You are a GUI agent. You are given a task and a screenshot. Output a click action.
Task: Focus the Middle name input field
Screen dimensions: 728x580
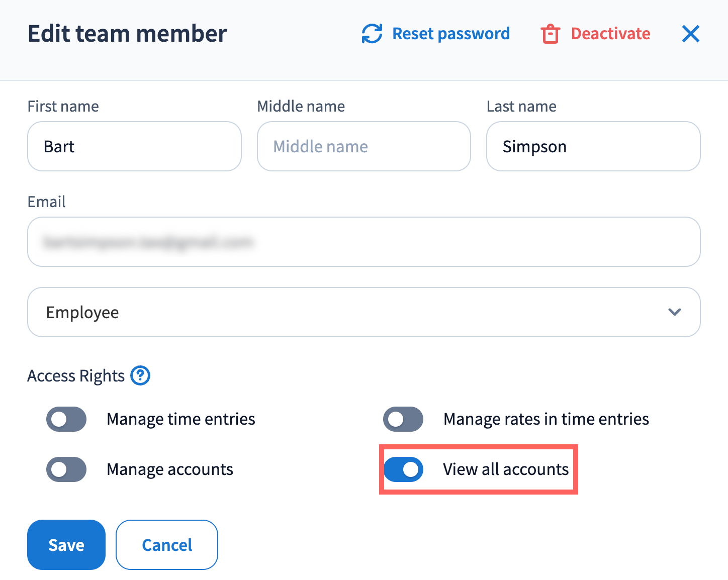[363, 146]
